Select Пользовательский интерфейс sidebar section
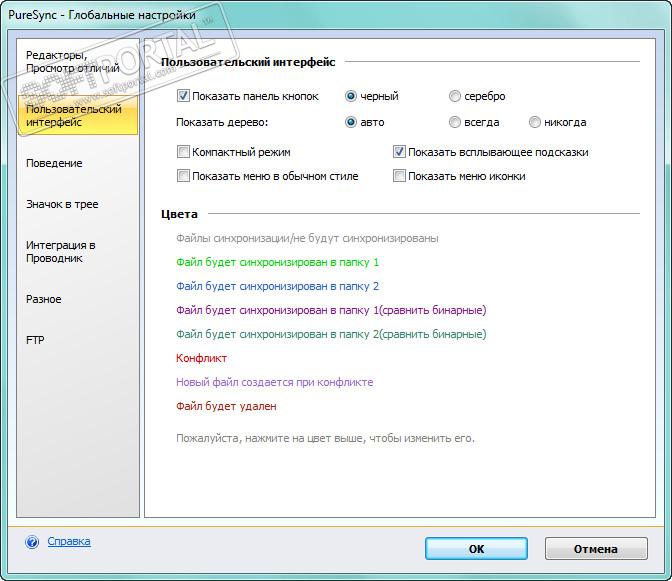Viewport: 672px width, 581px height. click(x=78, y=115)
